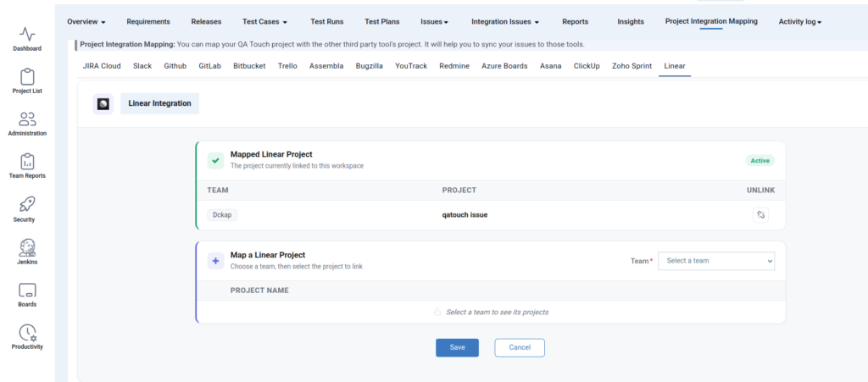Switch to the Github tab
This screenshot has width=868, height=382.
[175, 66]
